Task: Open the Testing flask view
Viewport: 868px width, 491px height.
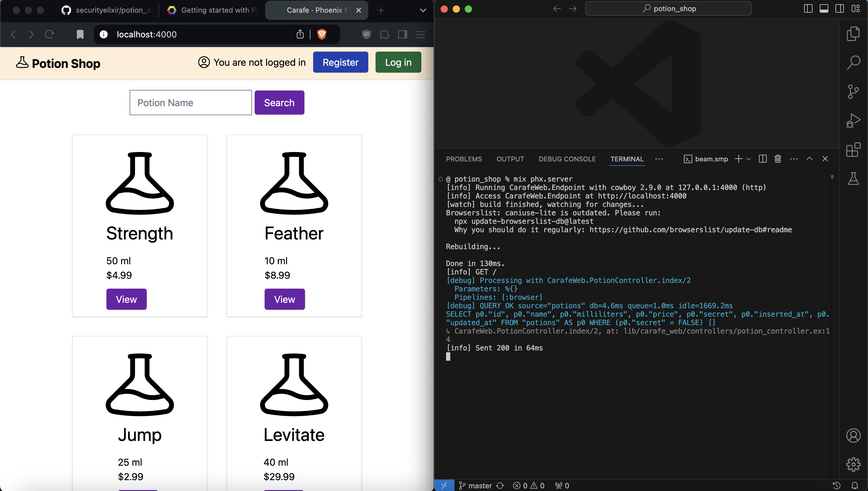Action: click(853, 178)
